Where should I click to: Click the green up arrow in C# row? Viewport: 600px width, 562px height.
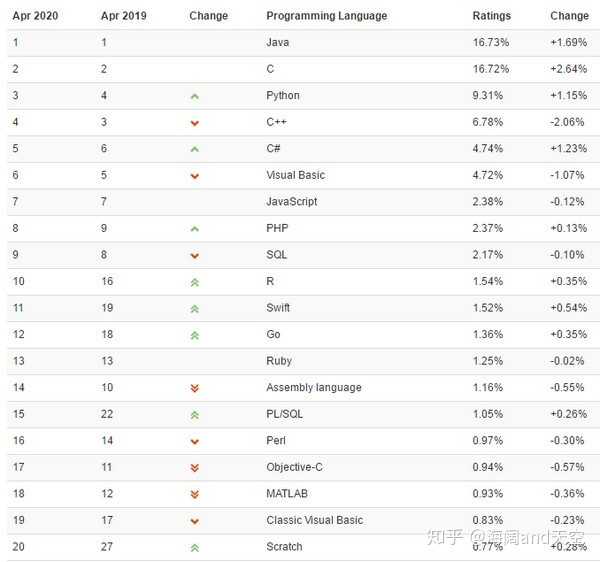coord(194,149)
